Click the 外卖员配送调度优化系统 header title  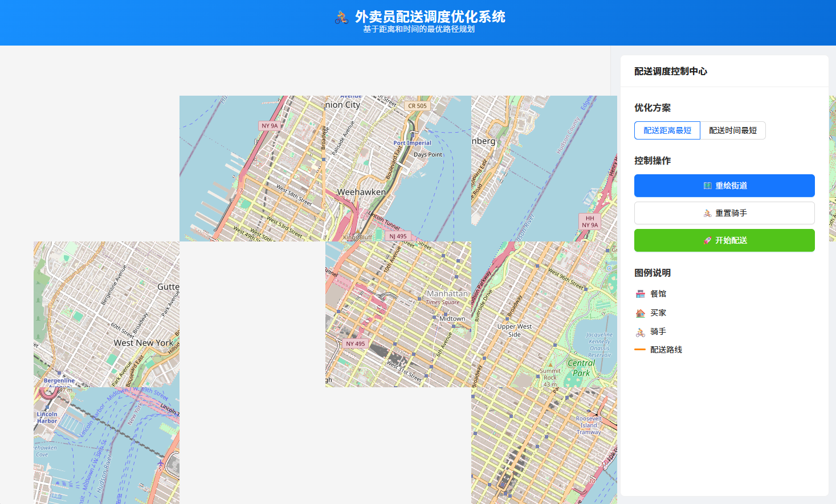(x=430, y=17)
